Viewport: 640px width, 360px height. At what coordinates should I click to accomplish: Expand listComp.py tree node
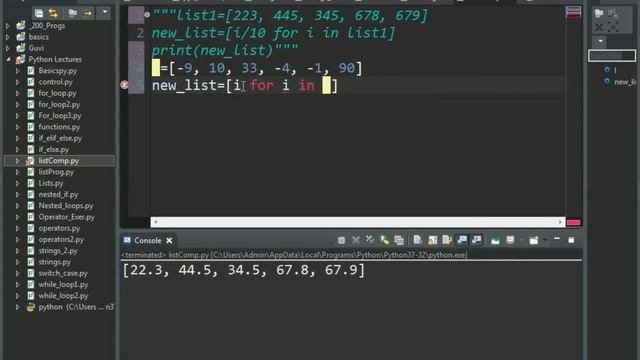pyautogui.click(x=18, y=161)
